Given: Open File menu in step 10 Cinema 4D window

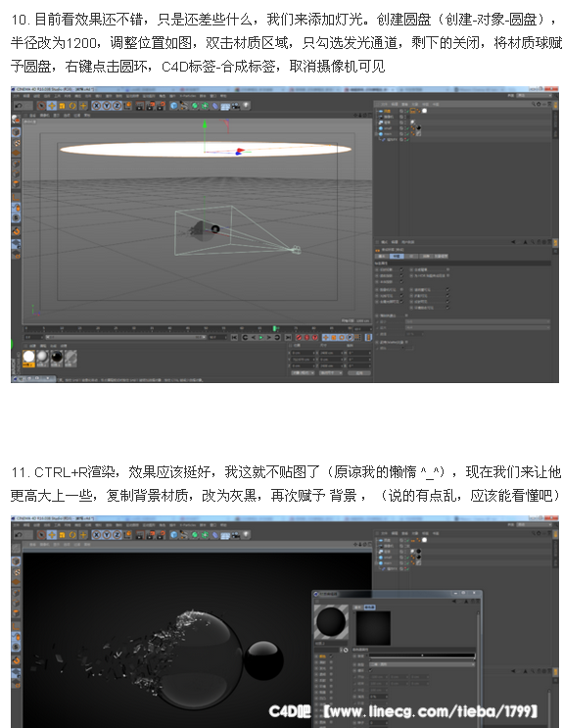Looking at the screenshot, I should coord(17,96).
